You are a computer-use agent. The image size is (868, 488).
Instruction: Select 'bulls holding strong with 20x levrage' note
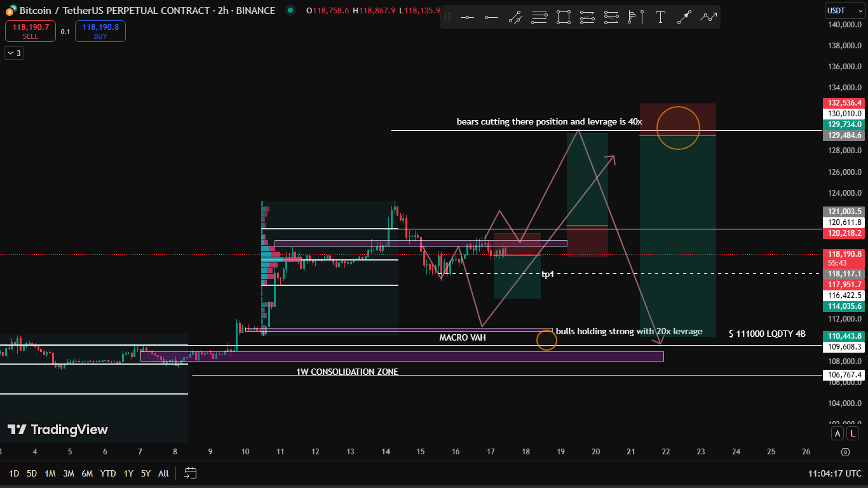(629, 331)
